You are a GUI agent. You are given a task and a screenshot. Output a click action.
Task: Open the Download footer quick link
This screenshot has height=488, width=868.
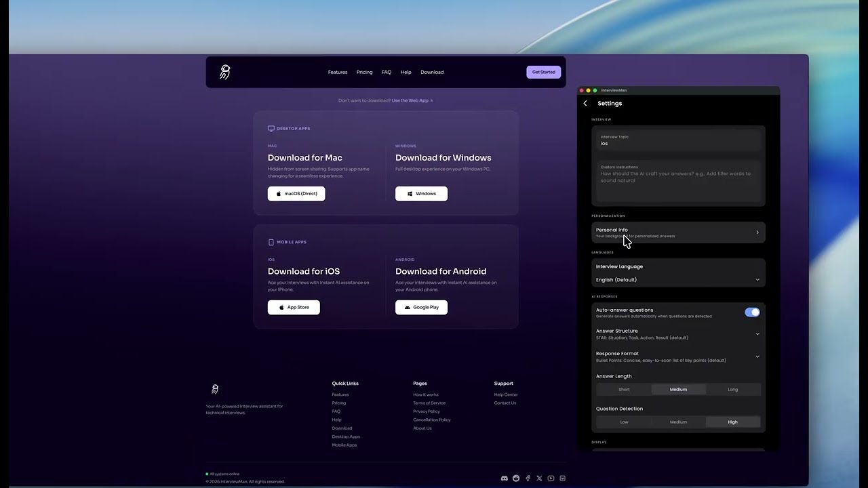(x=342, y=428)
